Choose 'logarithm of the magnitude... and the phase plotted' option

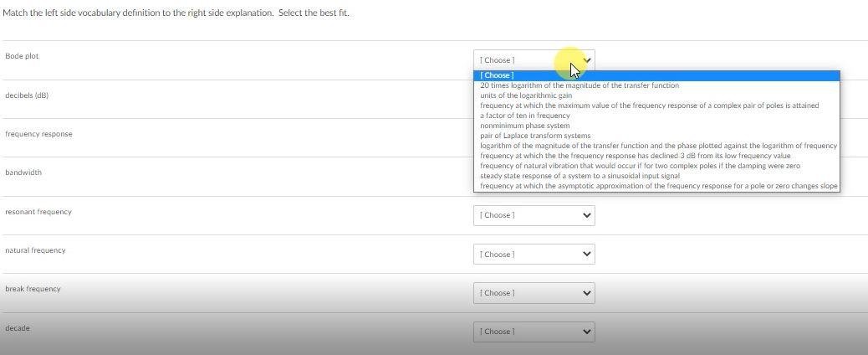tap(656, 146)
